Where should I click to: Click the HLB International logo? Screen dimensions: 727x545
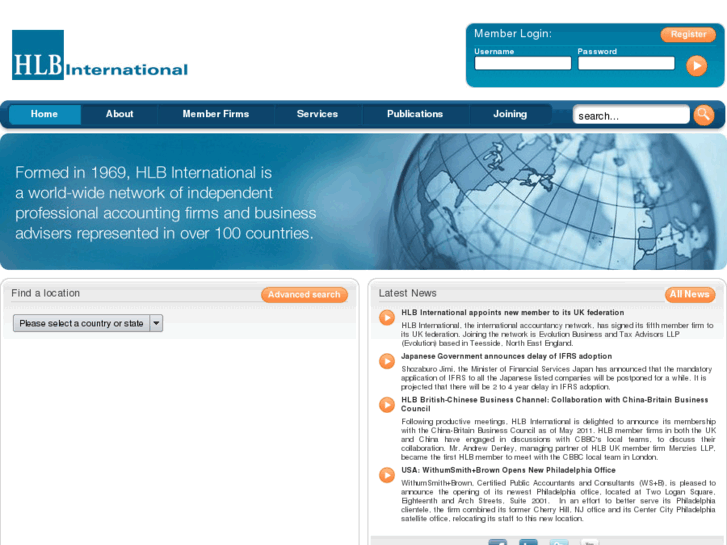pos(100,55)
